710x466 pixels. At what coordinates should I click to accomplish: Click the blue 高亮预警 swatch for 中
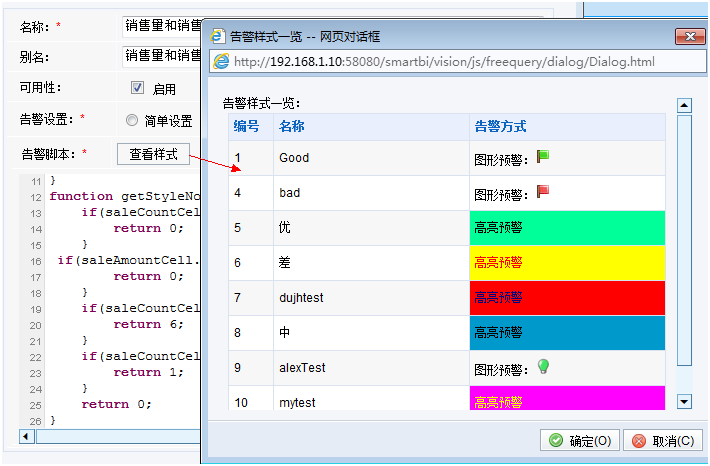[567, 333]
